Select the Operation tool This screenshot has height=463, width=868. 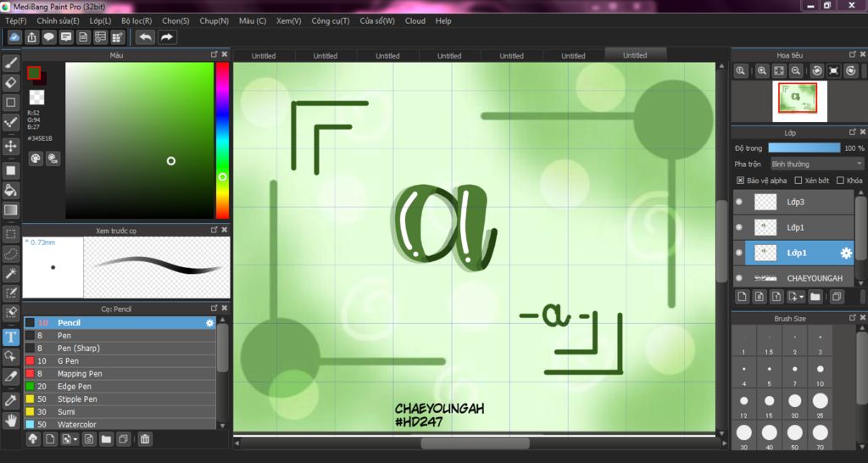point(10,356)
